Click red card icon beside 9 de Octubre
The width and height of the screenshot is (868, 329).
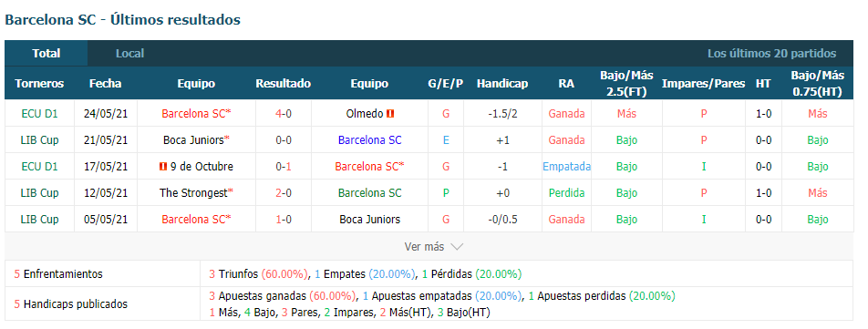tap(162, 167)
